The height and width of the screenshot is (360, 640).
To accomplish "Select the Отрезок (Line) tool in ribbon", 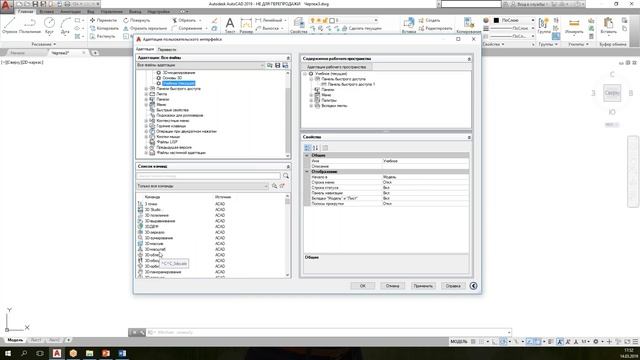I will 9,25.
